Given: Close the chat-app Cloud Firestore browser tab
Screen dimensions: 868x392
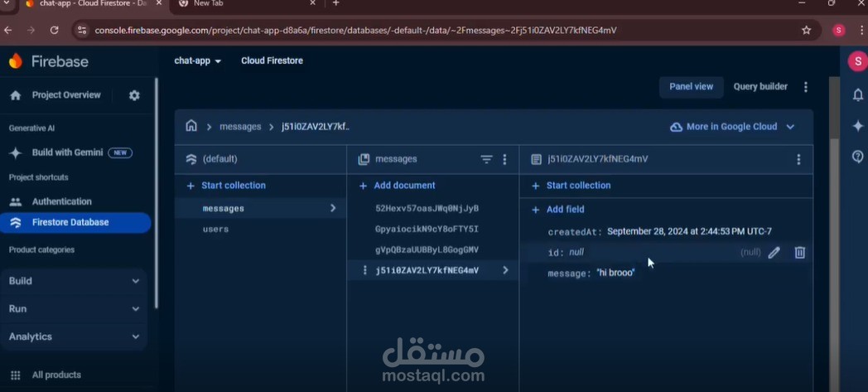Looking at the screenshot, I should (161, 3).
